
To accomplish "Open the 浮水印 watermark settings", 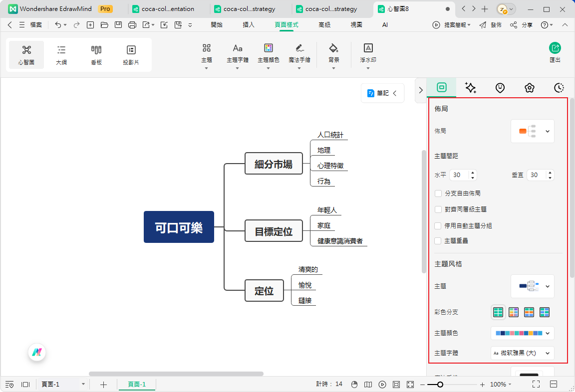I will click(368, 54).
